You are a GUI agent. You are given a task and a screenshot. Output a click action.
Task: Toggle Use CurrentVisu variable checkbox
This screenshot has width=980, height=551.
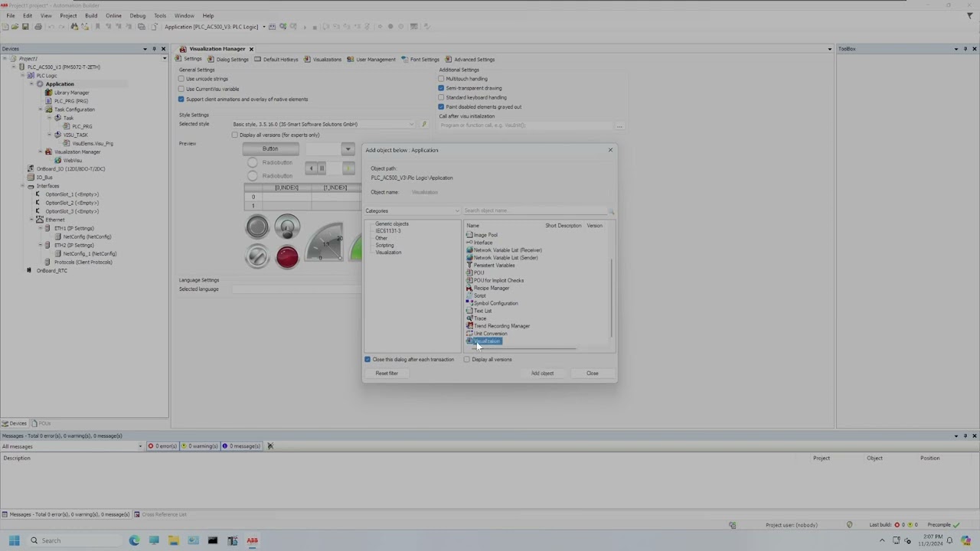click(181, 89)
